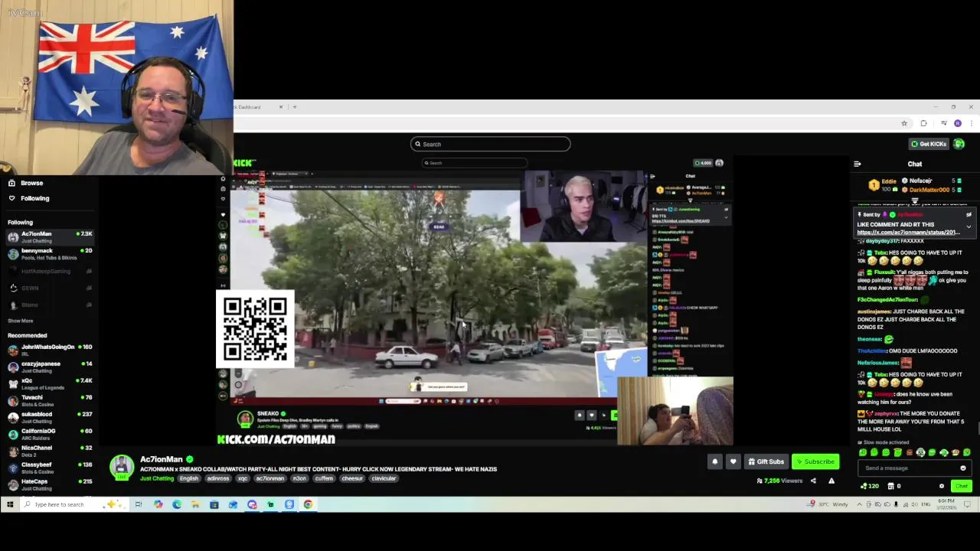
Task: Click the Ac7ionMan streamer avatar
Action: pyautogui.click(x=122, y=467)
